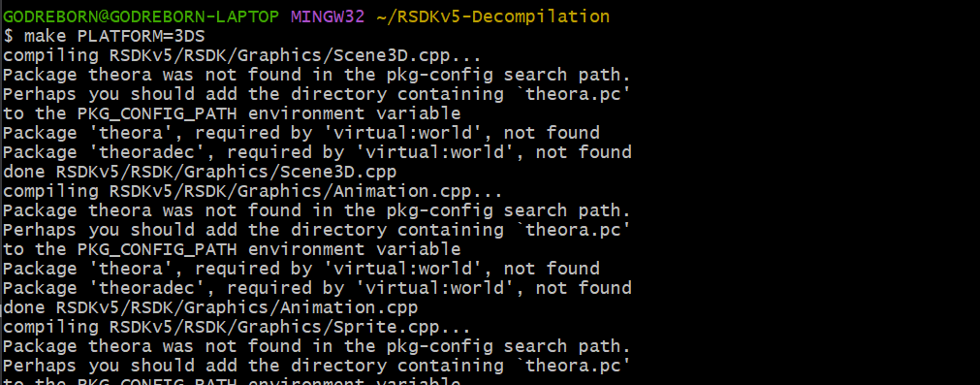Click the compiling Animation.cpp line
Screen dimensions: 980x385
click(x=253, y=191)
